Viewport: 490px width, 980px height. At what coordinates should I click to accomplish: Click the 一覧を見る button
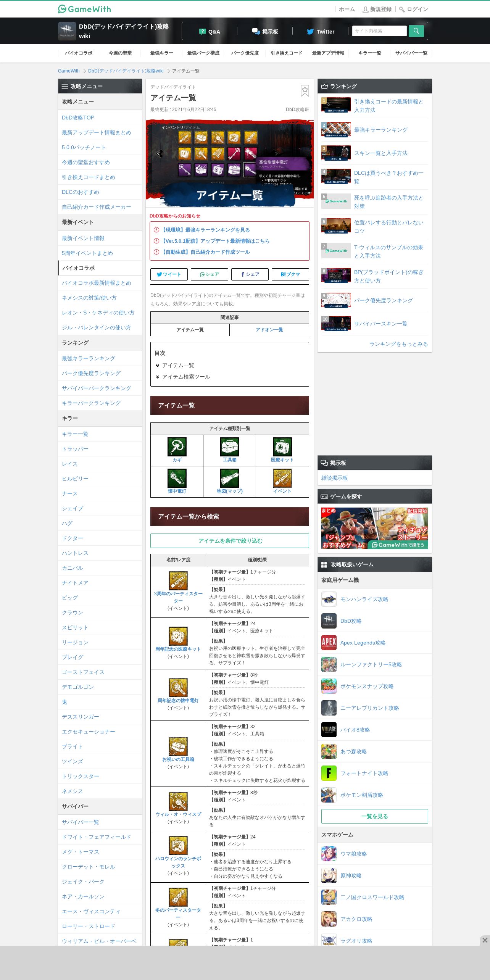[375, 816]
